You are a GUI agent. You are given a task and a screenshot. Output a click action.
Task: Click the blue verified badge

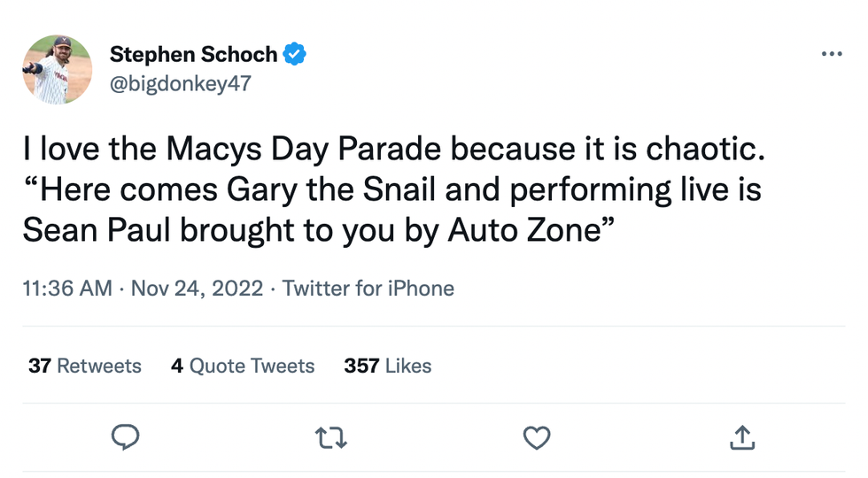(x=295, y=55)
